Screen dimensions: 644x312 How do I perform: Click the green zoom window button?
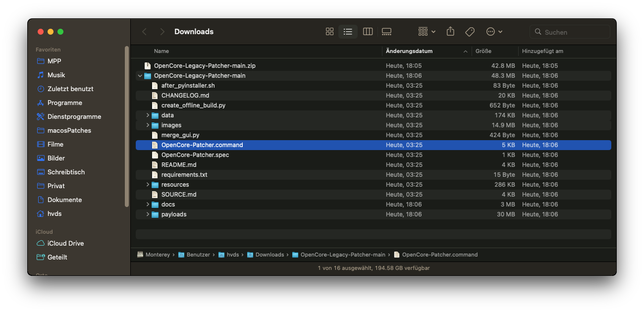click(60, 32)
